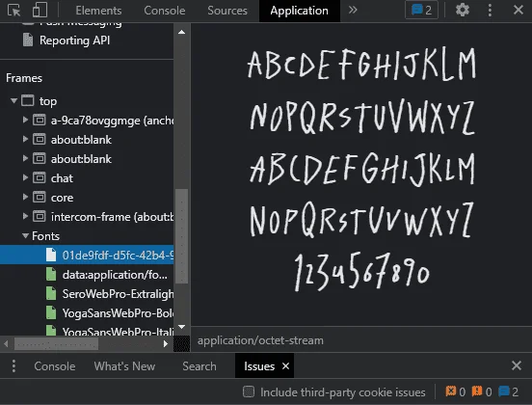Image resolution: width=532 pixels, height=405 pixels.
Task: Click the Reporting API document icon
Action: point(28,40)
